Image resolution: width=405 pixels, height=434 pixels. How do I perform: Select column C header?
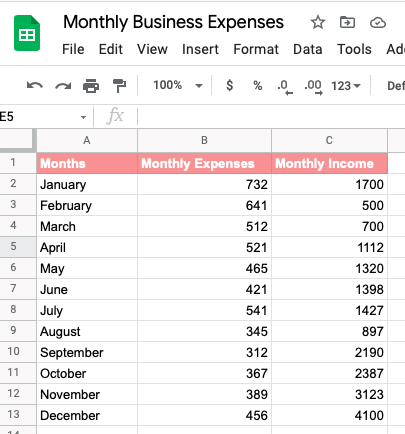pyautogui.click(x=329, y=140)
